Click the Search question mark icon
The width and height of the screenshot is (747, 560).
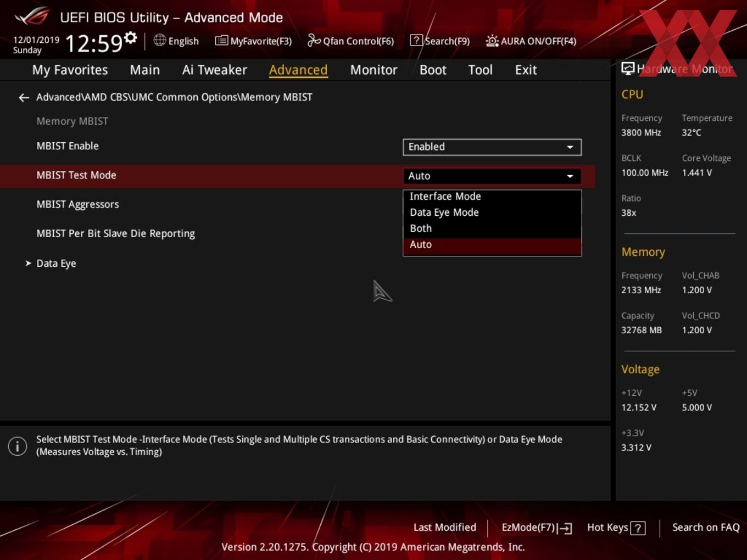click(x=416, y=41)
